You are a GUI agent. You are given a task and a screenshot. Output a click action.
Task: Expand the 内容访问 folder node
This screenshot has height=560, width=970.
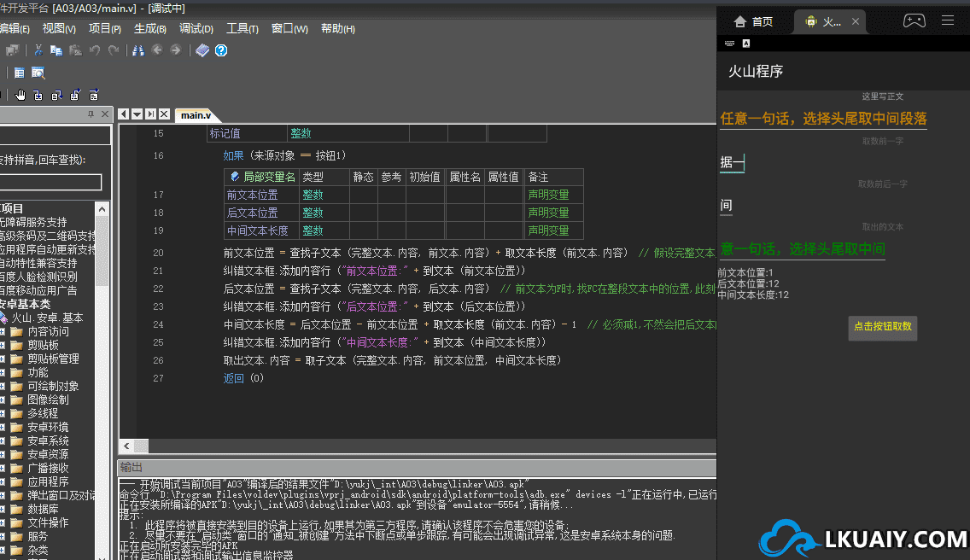(3, 332)
